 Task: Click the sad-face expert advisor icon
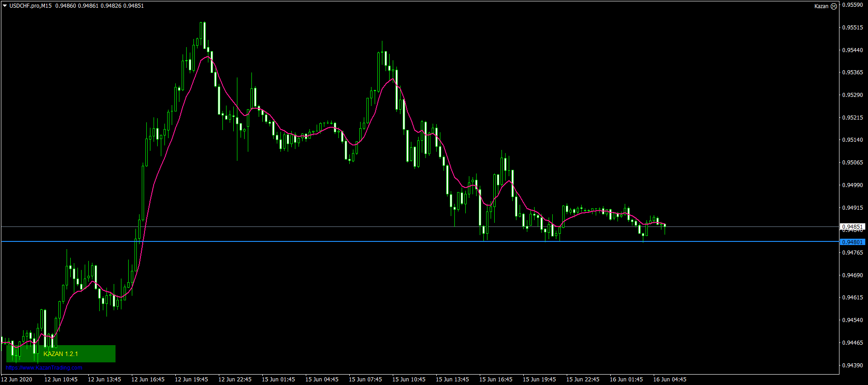[834, 6]
